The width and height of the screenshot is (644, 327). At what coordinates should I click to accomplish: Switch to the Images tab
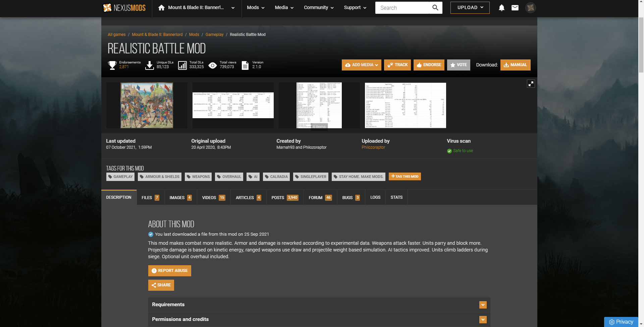(x=180, y=198)
